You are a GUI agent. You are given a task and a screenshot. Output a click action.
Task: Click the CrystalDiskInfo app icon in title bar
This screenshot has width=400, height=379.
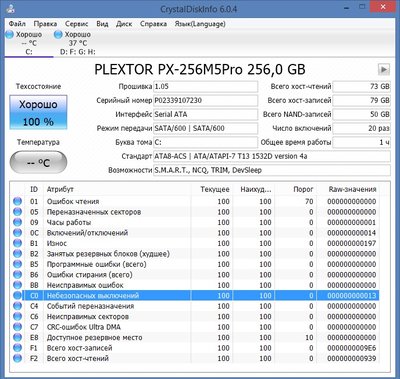point(10,8)
